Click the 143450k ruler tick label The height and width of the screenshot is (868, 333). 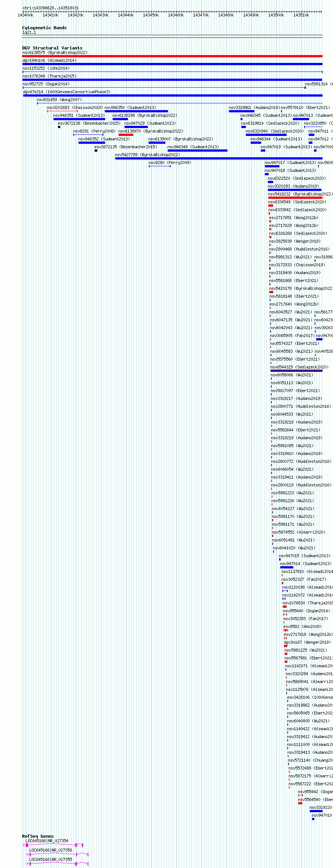151,15
